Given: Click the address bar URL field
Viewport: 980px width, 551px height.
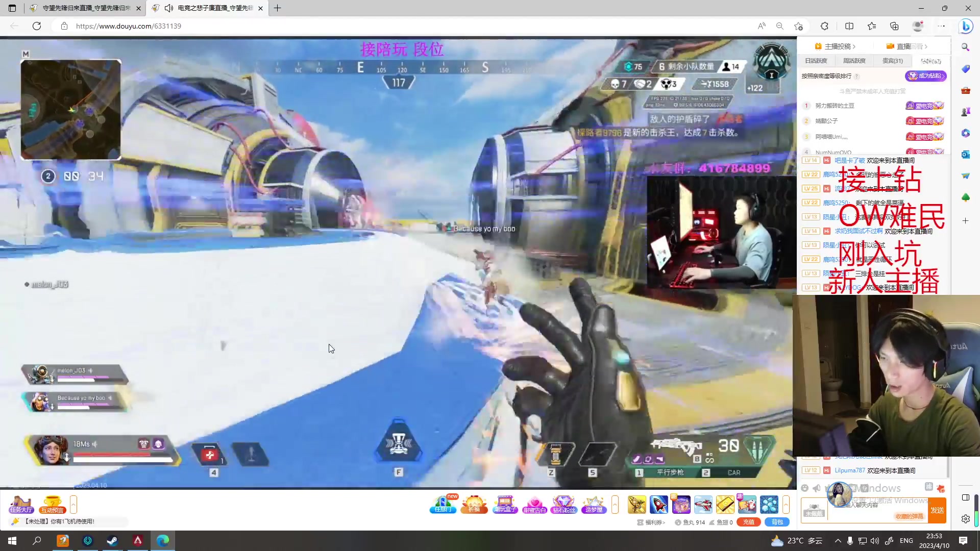Looking at the screenshot, I should pos(408,26).
